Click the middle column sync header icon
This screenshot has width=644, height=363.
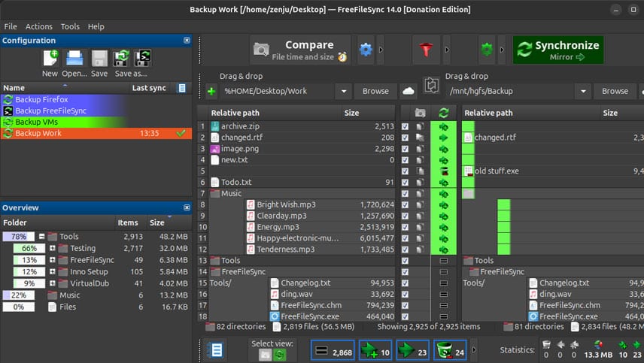444,113
